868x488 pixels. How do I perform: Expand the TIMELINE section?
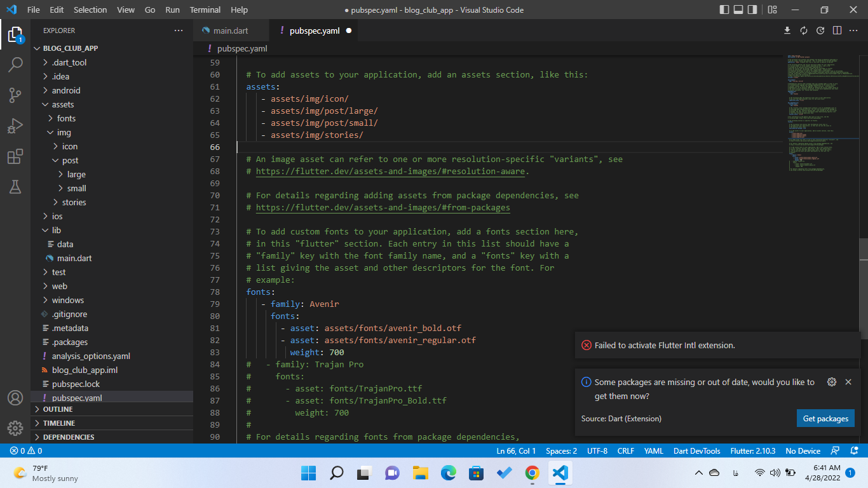[112, 423]
